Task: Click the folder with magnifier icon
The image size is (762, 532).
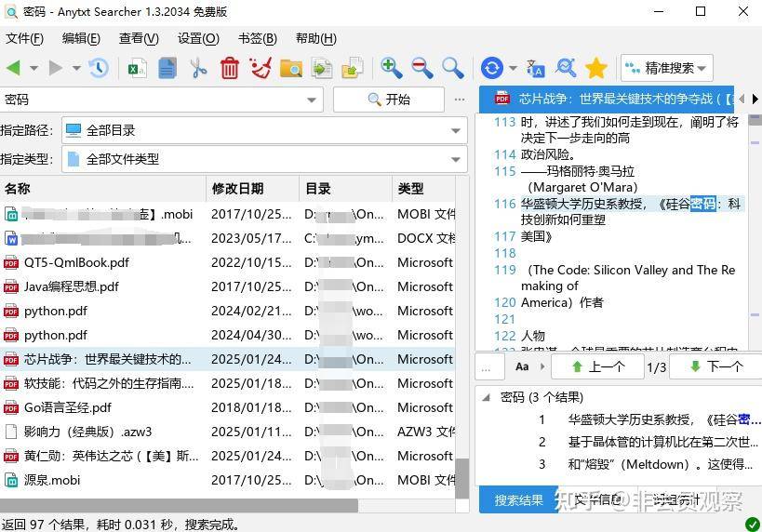Action: click(290, 69)
